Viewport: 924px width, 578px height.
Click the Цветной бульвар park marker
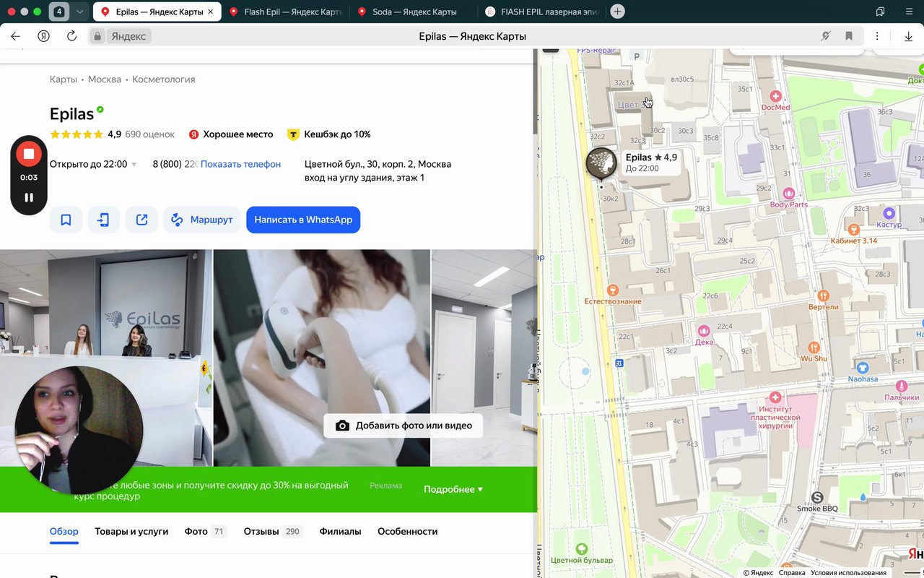click(x=581, y=549)
